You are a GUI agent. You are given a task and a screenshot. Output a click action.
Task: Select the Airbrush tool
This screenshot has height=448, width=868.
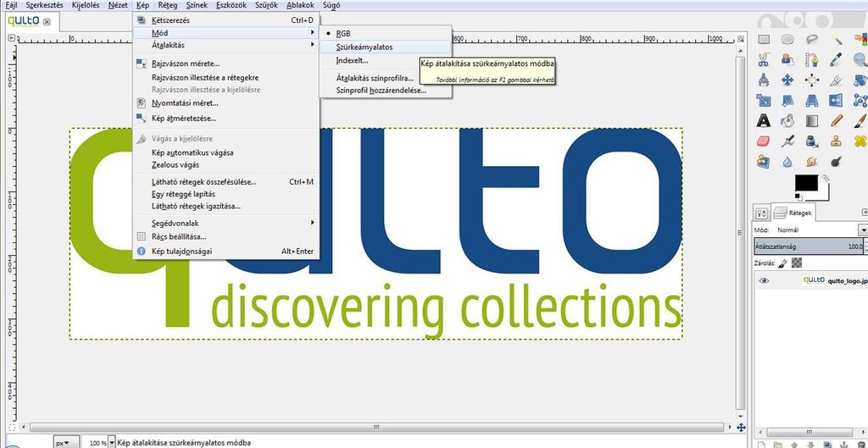[787, 141]
